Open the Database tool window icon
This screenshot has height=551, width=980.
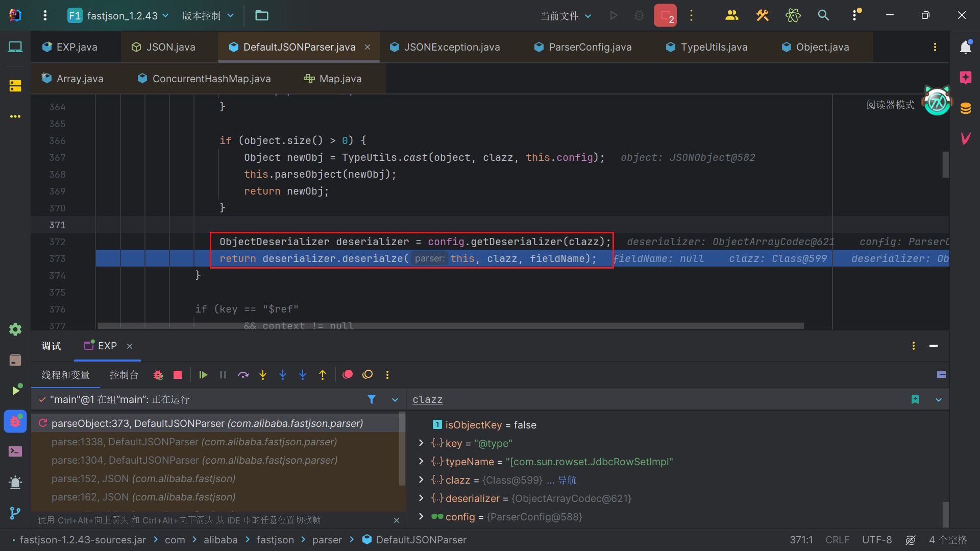965,108
